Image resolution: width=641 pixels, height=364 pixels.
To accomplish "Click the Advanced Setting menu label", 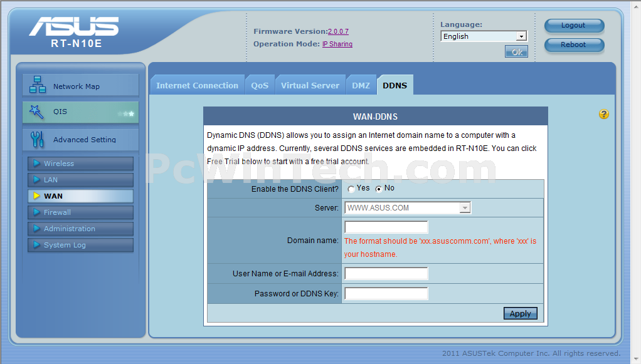I will point(85,140).
